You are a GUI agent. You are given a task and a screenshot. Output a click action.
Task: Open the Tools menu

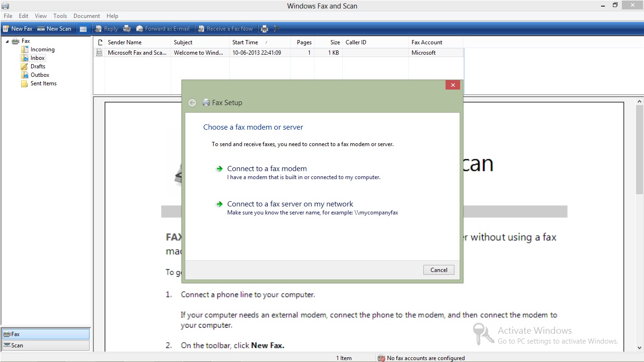point(60,16)
